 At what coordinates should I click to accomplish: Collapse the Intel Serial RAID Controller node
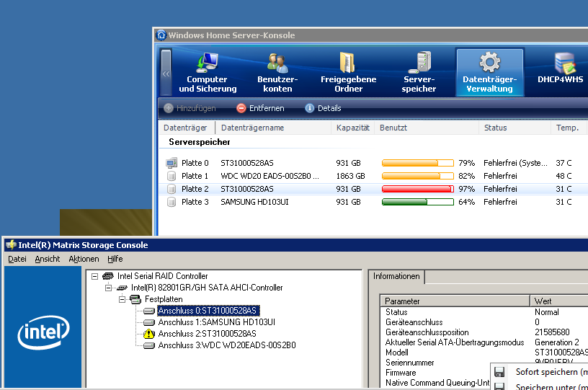95,276
